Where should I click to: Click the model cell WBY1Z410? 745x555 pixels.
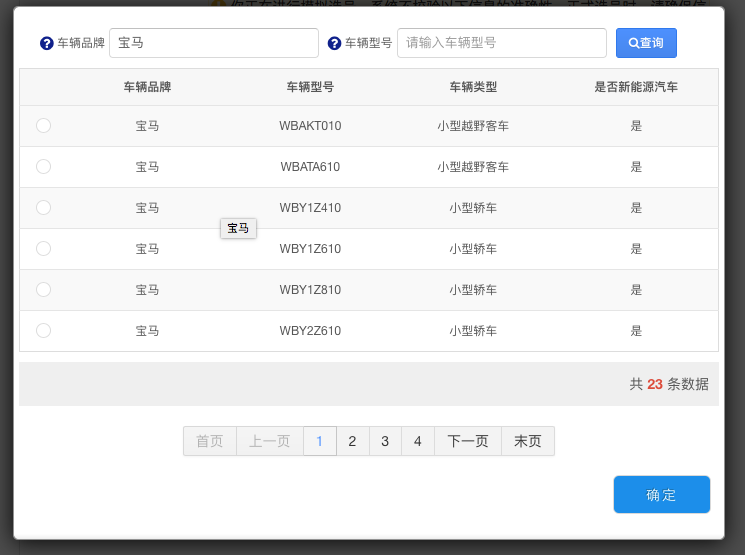(x=310, y=208)
